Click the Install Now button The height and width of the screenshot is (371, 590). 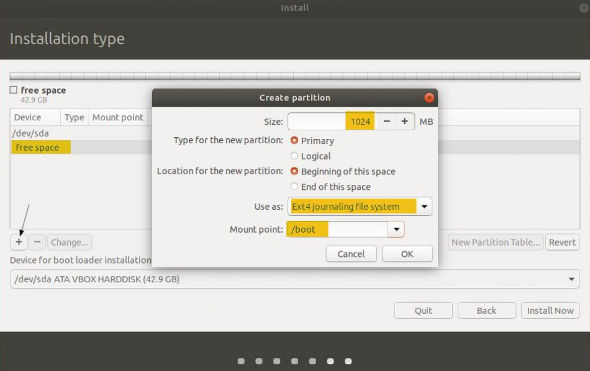pos(550,310)
